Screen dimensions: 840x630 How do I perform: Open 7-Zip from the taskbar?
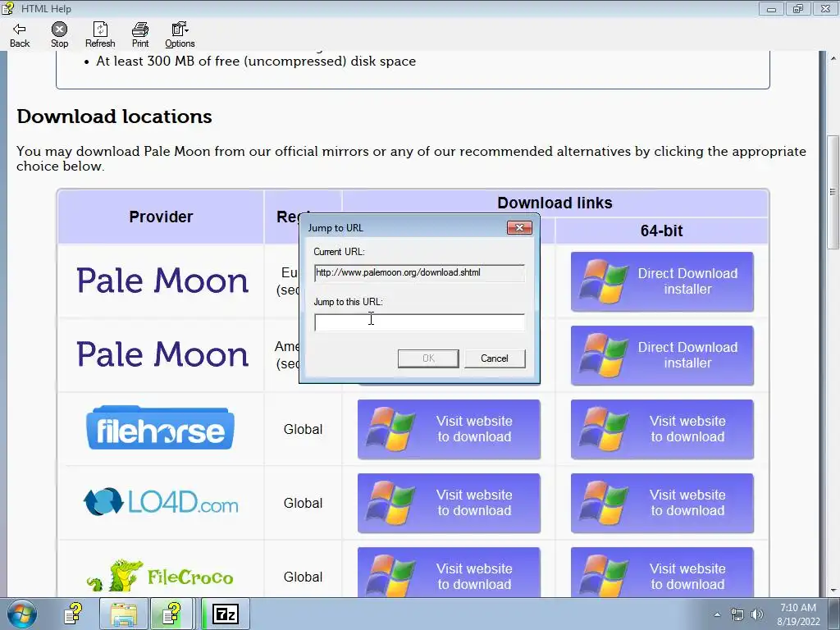pos(225,614)
